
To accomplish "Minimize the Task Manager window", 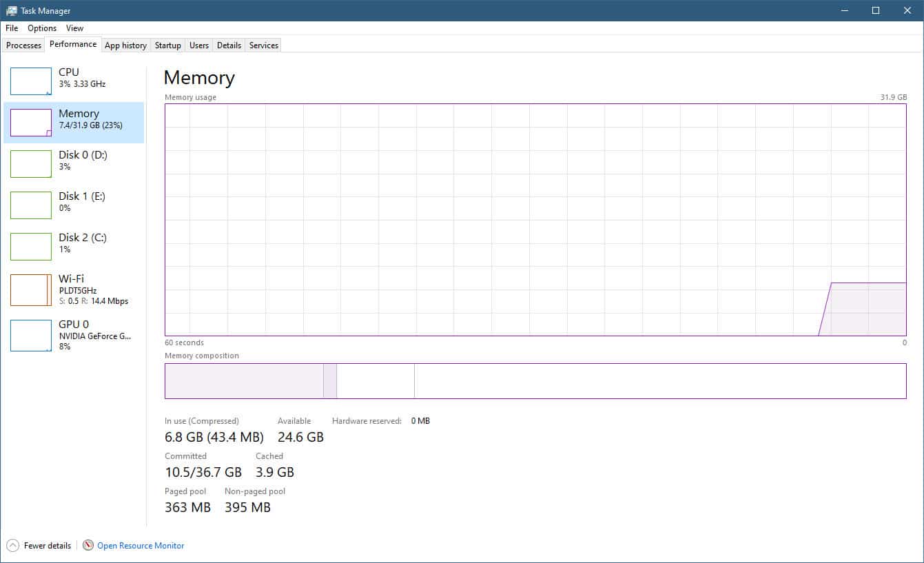I will point(844,10).
